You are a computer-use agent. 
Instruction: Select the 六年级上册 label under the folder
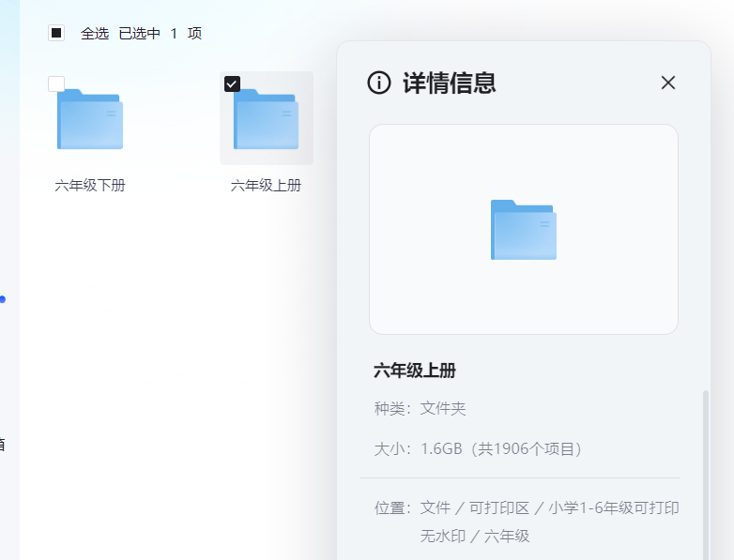tap(266, 185)
